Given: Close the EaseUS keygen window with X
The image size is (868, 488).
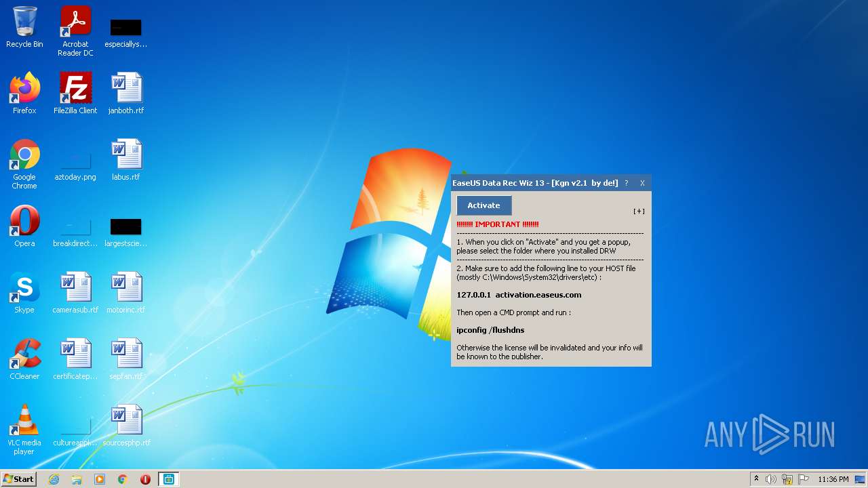Looking at the screenshot, I should (642, 183).
